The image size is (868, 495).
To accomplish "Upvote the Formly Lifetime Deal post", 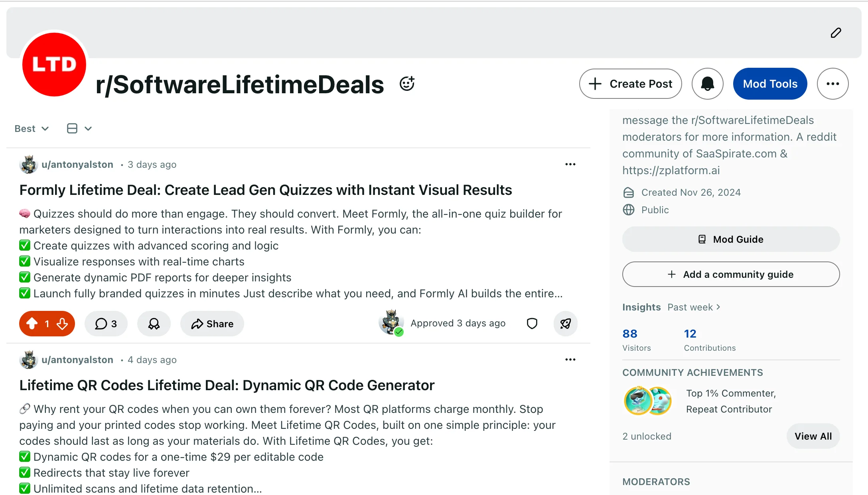I will pyautogui.click(x=32, y=324).
